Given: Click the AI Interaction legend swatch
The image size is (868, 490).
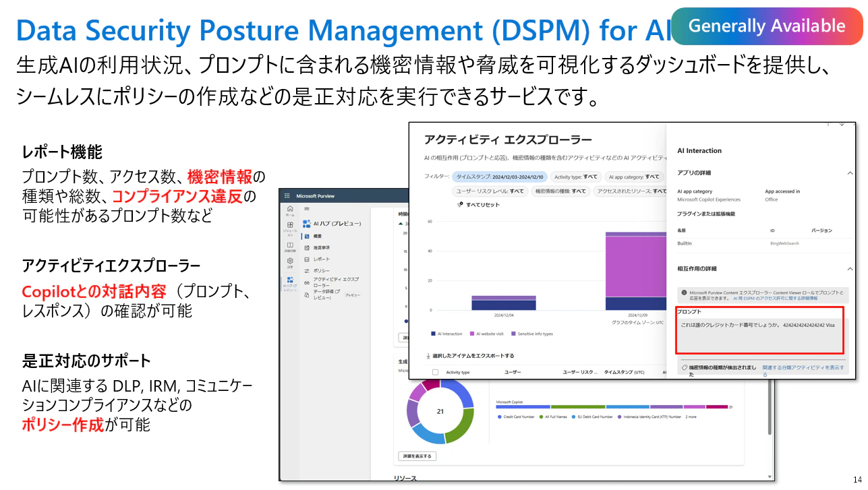Looking at the screenshot, I should point(433,334).
